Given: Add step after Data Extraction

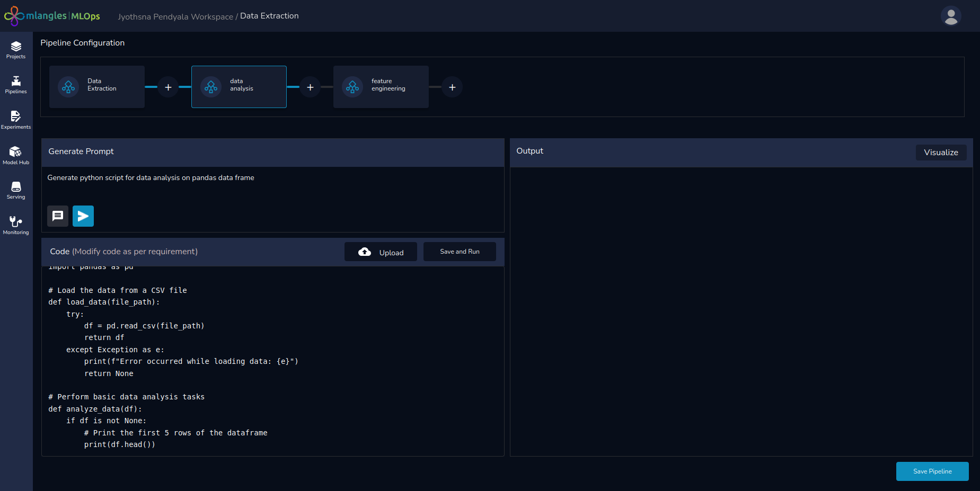Looking at the screenshot, I should [x=168, y=87].
